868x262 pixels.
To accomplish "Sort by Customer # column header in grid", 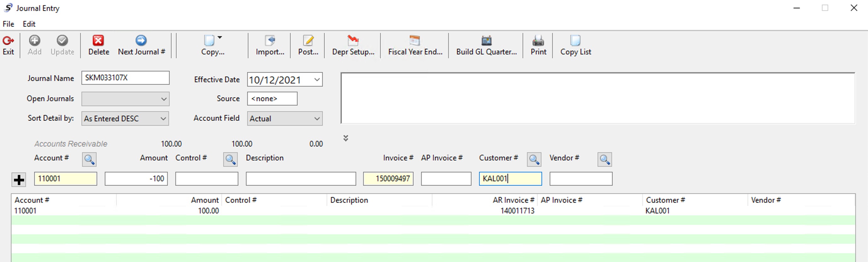I will tap(695, 200).
